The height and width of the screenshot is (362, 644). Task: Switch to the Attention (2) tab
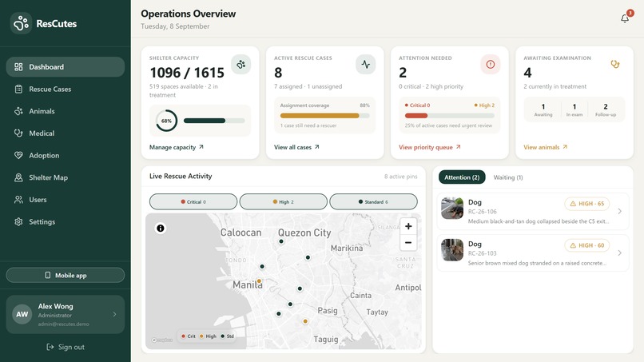pos(462,177)
